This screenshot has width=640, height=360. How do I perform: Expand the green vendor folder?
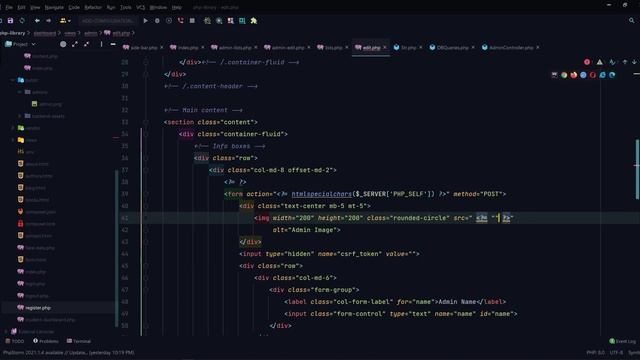(x=13, y=128)
